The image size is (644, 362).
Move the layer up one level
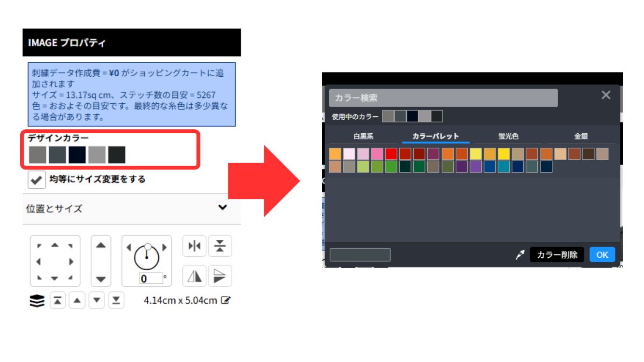click(77, 301)
